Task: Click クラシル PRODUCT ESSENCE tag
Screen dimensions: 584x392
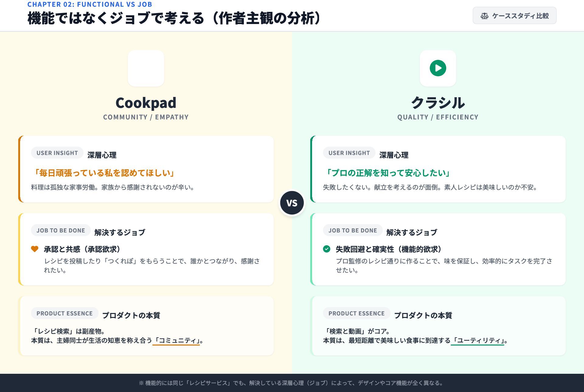Action: [x=356, y=313]
